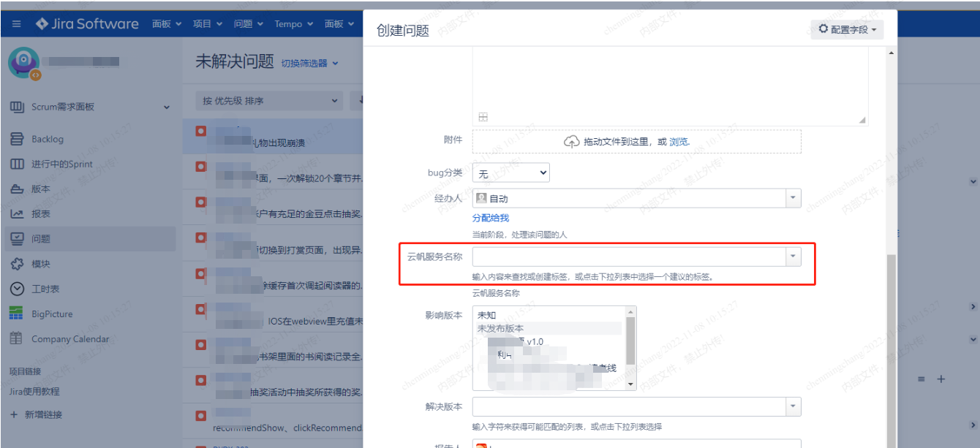
Task: Open 工时表 in the sidebar
Action: 46,289
